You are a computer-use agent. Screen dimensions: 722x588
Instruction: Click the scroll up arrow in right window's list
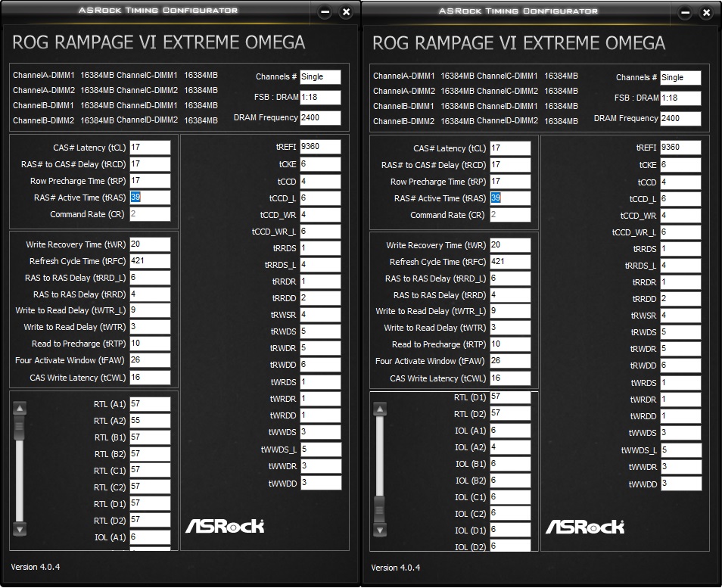click(x=380, y=409)
